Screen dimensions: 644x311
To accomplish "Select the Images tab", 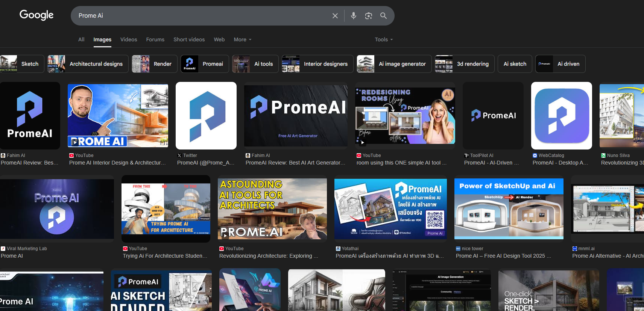I will coord(102,39).
